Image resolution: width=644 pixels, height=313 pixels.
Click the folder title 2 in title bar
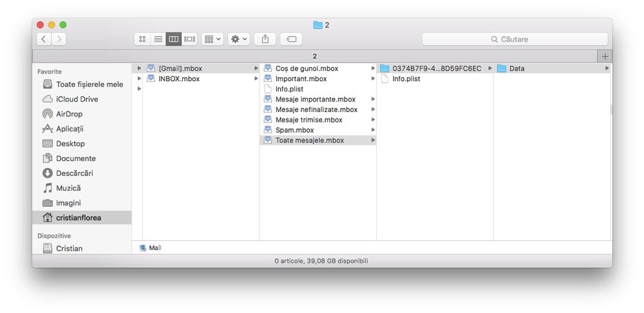click(321, 25)
